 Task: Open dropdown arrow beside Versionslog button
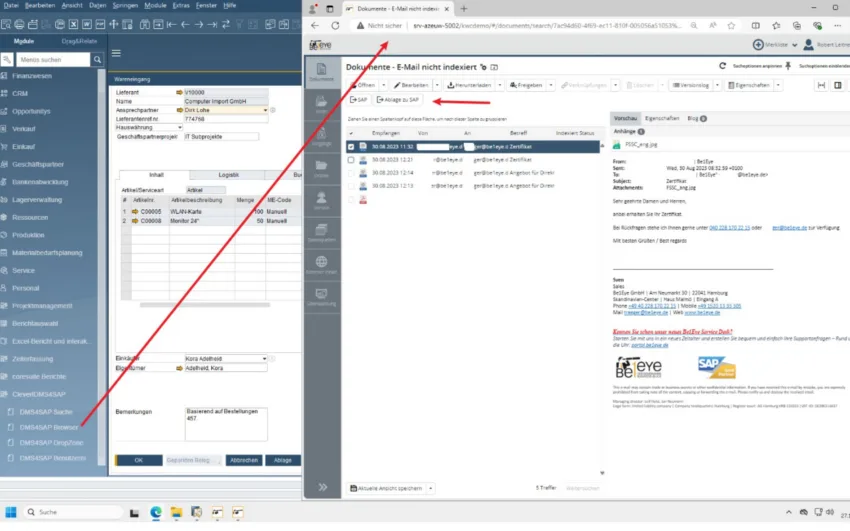[x=717, y=85]
